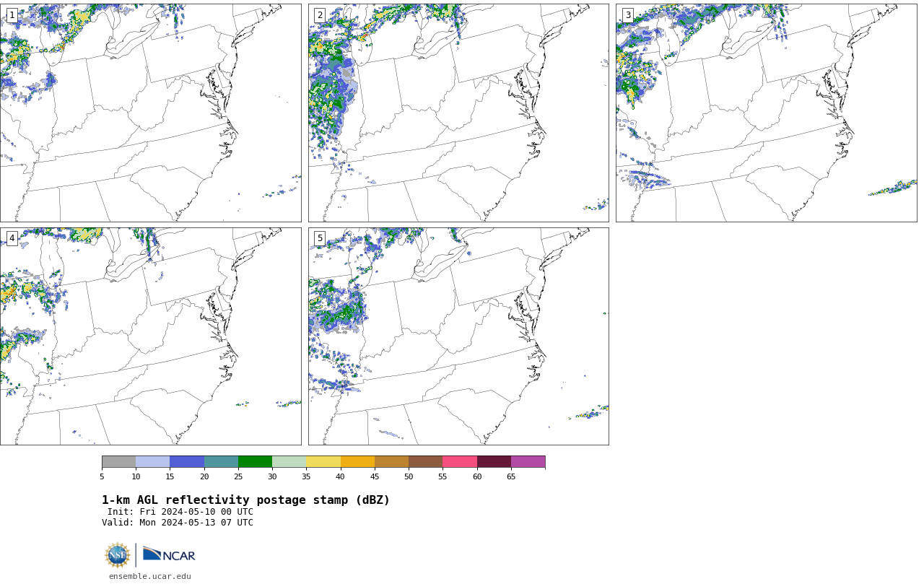
Task: Click the number 3 panel label
Action: pyautogui.click(x=627, y=15)
